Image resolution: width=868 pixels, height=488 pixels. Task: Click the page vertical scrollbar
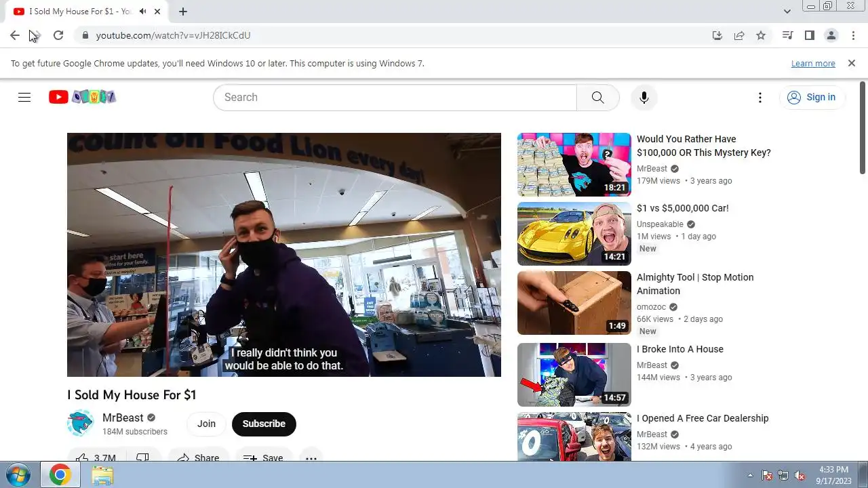point(863,127)
